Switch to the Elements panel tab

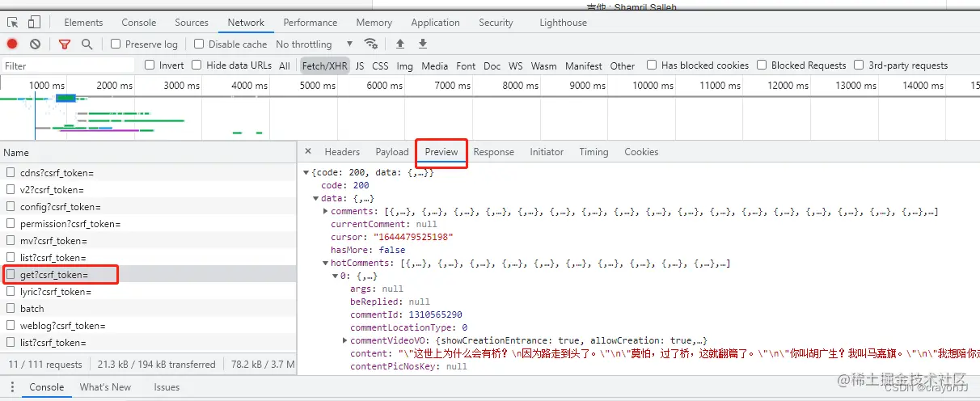(83, 23)
